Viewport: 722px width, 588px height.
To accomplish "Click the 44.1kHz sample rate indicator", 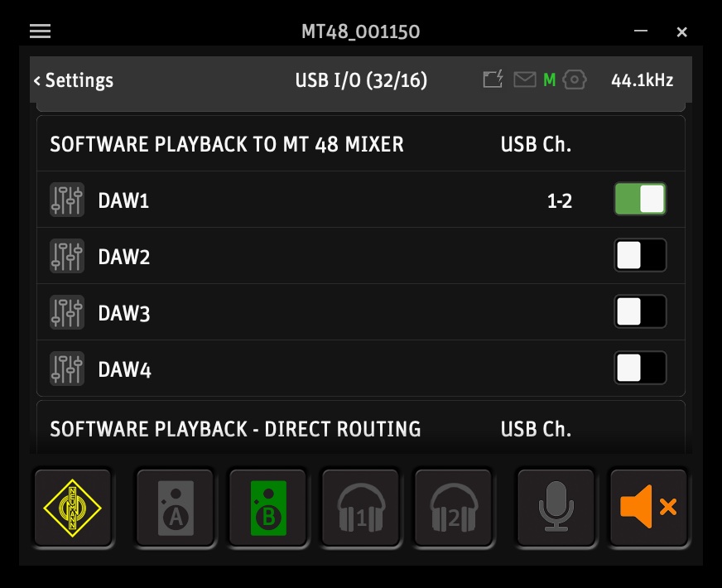I will coord(642,80).
